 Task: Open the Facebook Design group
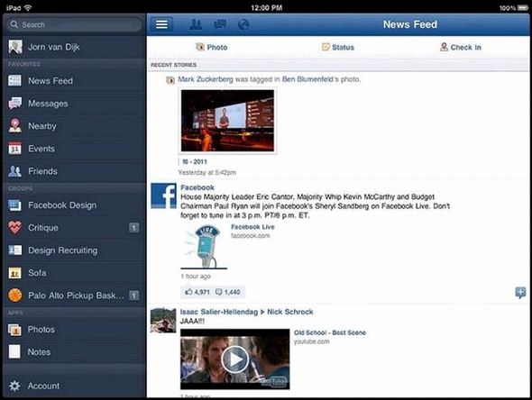pyautogui.click(x=74, y=205)
